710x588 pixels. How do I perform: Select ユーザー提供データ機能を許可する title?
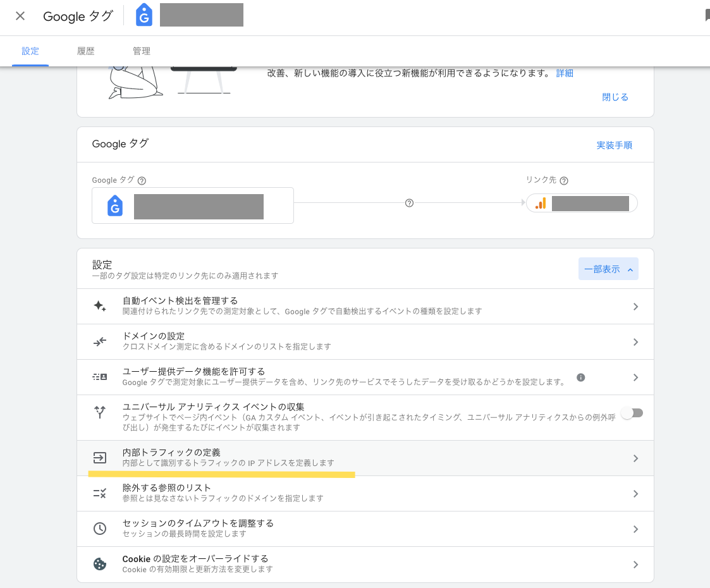pyautogui.click(x=194, y=371)
